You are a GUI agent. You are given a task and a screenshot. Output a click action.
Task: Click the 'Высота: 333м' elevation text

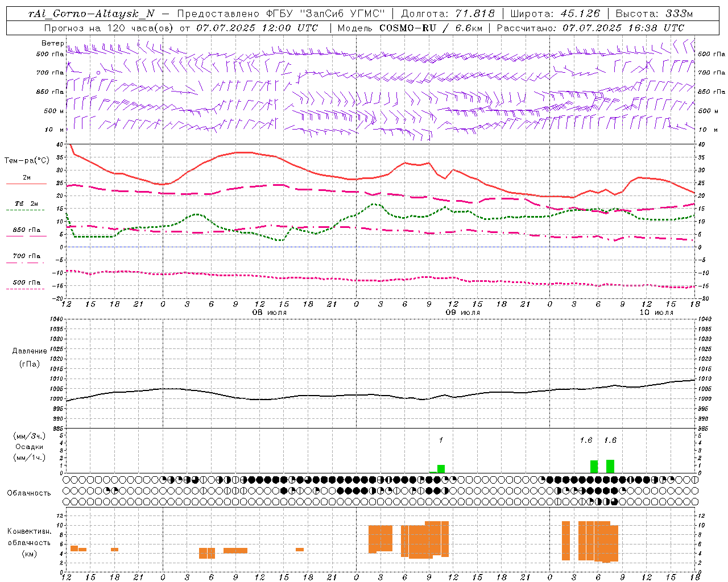(655, 14)
